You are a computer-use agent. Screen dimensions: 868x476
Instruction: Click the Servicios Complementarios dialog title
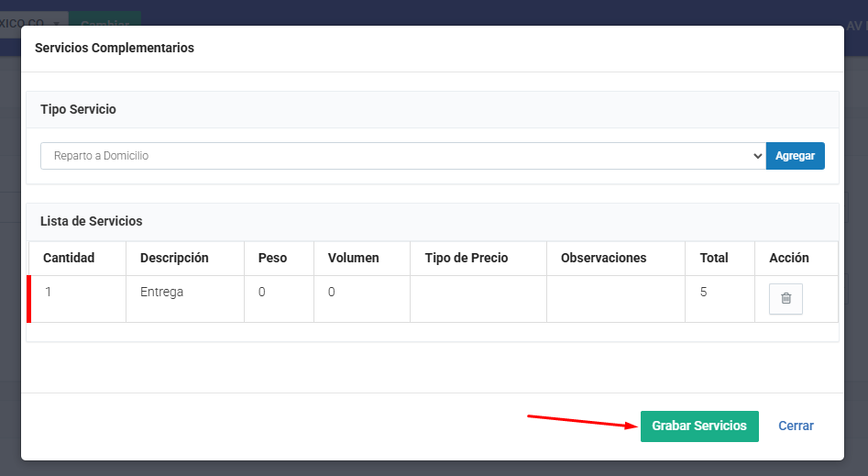pos(115,48)
